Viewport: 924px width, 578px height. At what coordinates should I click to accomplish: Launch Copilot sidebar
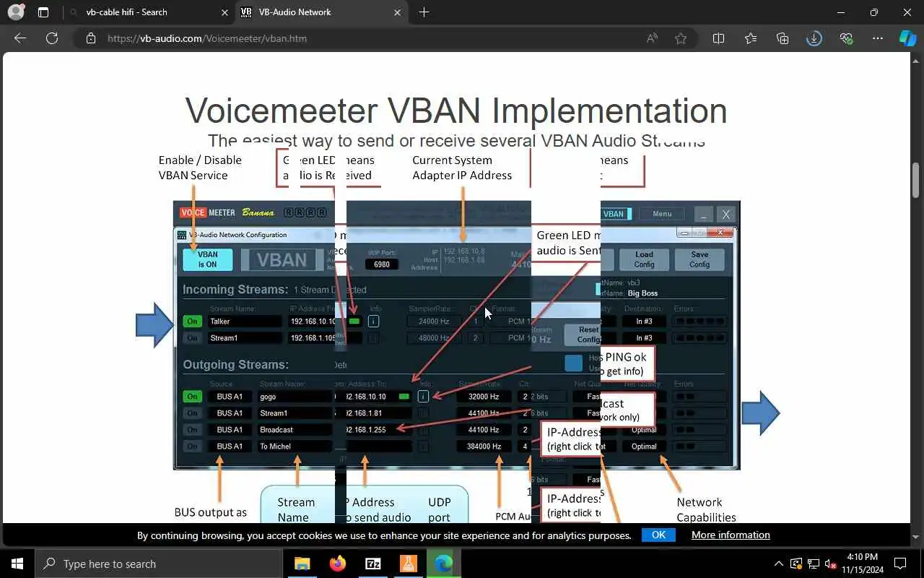(x=907, y=38)
